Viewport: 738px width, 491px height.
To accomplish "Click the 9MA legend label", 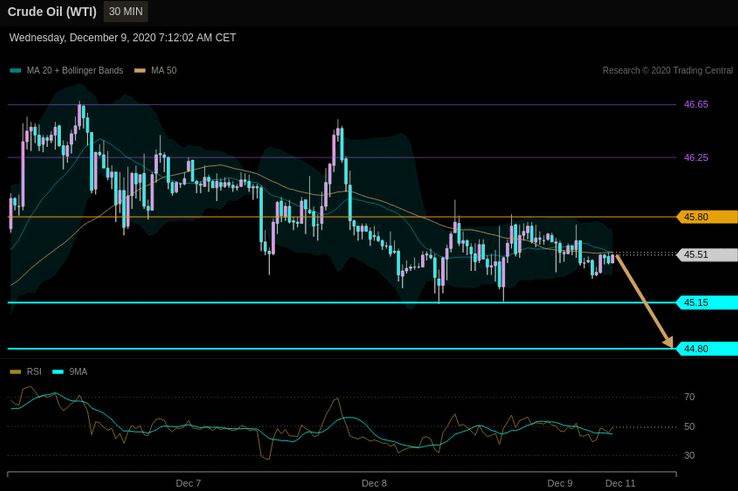I will coord(78,372).
